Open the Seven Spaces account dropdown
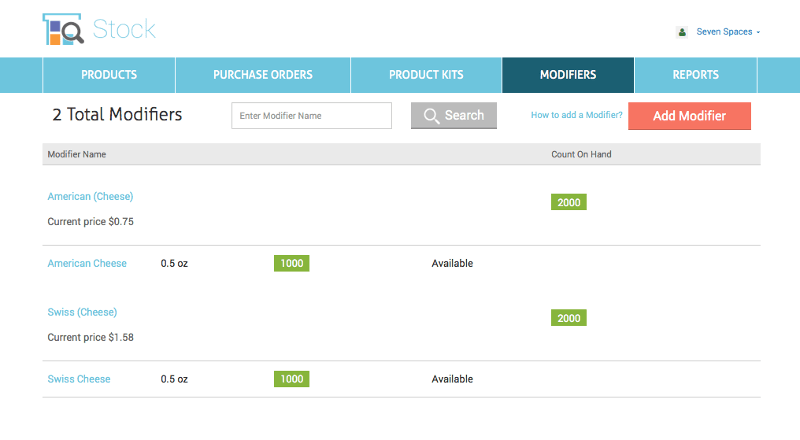This screenshot has height=440, width=800. click(728, 32)
